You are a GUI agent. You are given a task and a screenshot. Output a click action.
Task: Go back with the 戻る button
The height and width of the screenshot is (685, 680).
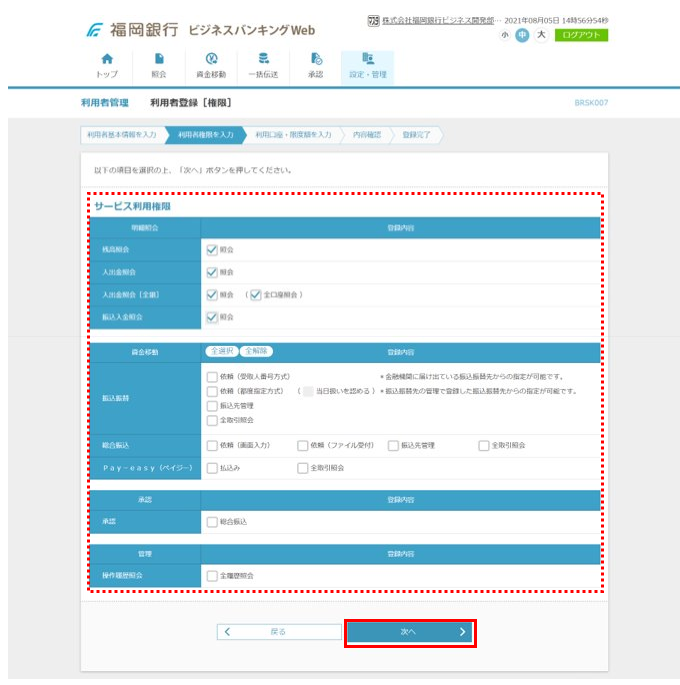pyautogui.click(x=272, y=632)
